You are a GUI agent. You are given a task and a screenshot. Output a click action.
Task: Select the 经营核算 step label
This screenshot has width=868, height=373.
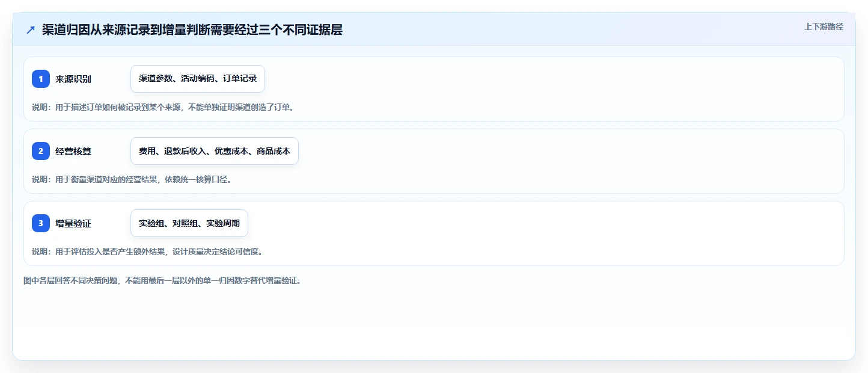73,151
